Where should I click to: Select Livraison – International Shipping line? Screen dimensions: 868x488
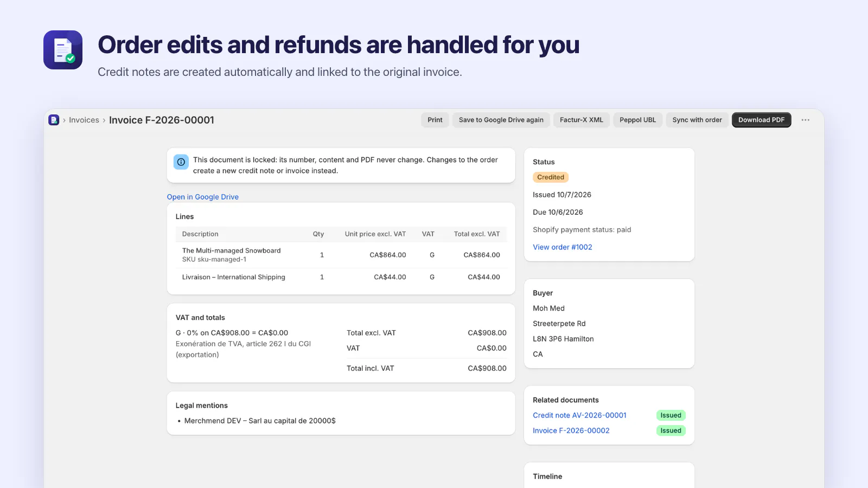click(234, 277)
